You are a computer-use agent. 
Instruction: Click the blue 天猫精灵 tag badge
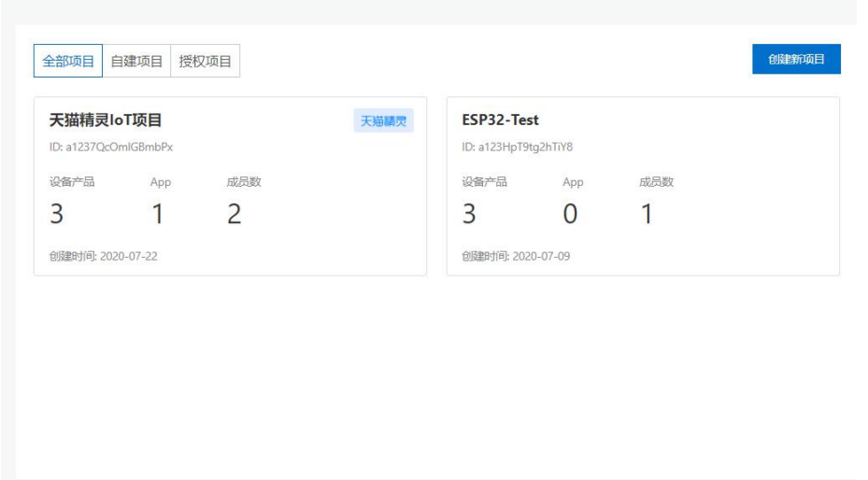pos(384,120)
